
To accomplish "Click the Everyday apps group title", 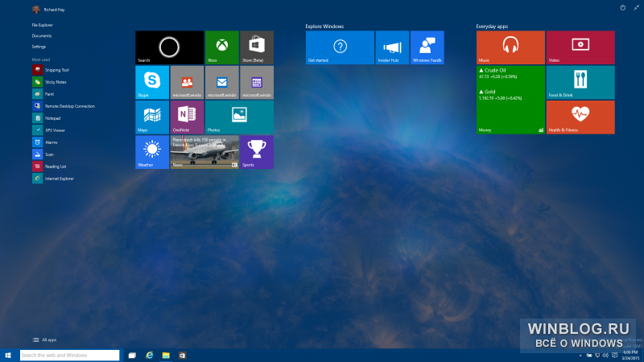I will [x=492, y=27].
